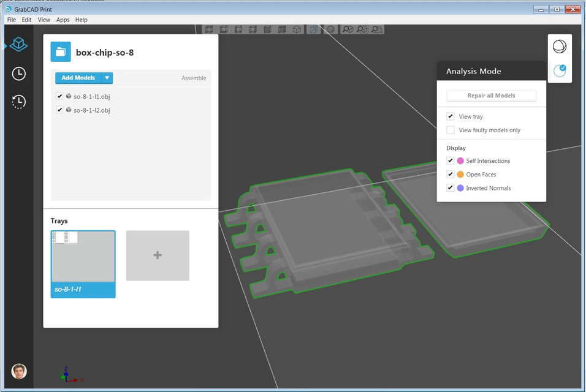The height and width of the screenshot is (392, 586).
Task: Open the print preview cube in left sidebar
Action: click(x=18, y=44)
